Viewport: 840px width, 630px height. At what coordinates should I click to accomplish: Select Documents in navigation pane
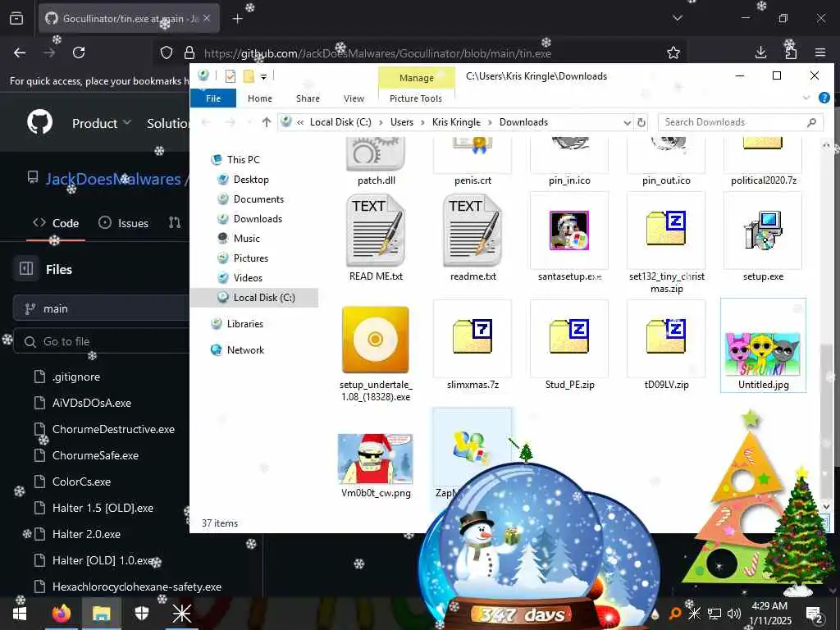(258, 199)
